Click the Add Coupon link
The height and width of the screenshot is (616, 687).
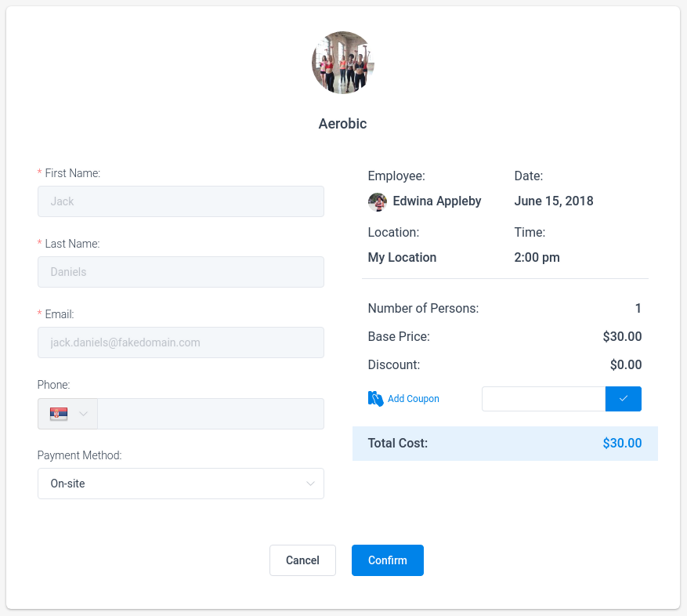pyautogui.click(x=413, y=399)
